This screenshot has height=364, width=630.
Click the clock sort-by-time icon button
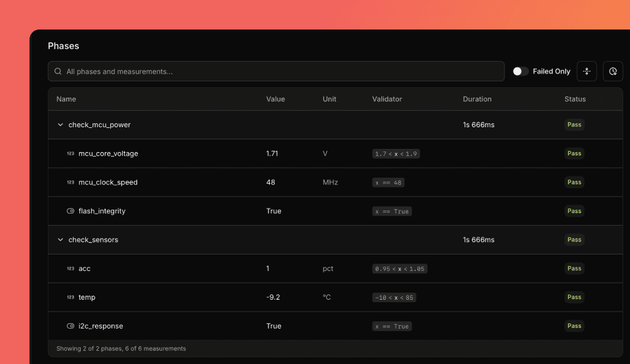coord(613,71)
